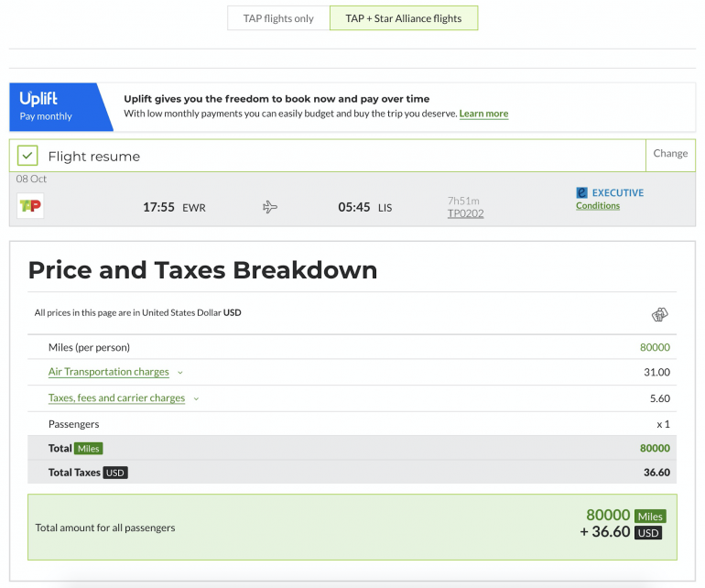Click the USD badge beside Total Taxes

(114, 473)
